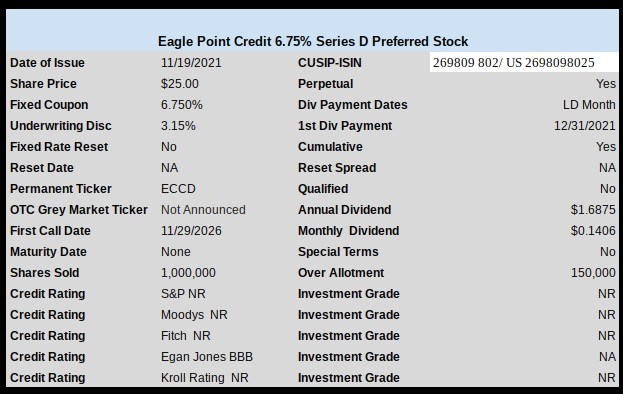Image resolution: width=623 pixels, height=394 pixels.
Task: Select the Underwriting Disc 3.15% cell
Action: [x=178, y=126]
